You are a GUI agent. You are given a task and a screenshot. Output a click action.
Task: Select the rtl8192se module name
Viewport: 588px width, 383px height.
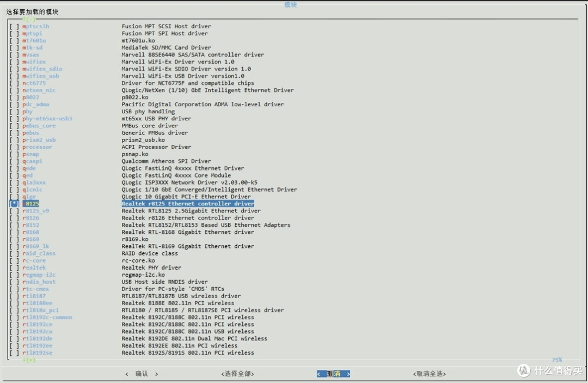(38, 353)
